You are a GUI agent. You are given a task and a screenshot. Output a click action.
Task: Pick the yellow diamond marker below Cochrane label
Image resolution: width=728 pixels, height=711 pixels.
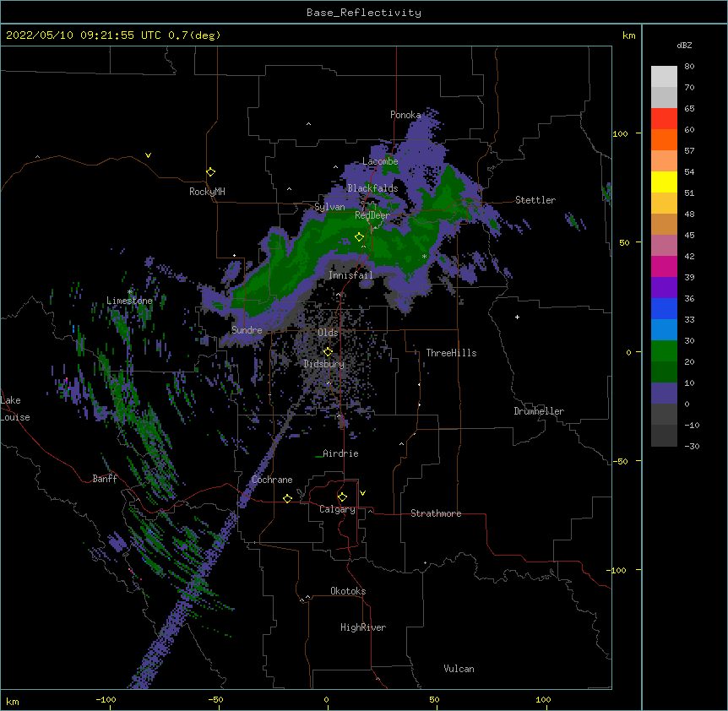coord(287,498)
